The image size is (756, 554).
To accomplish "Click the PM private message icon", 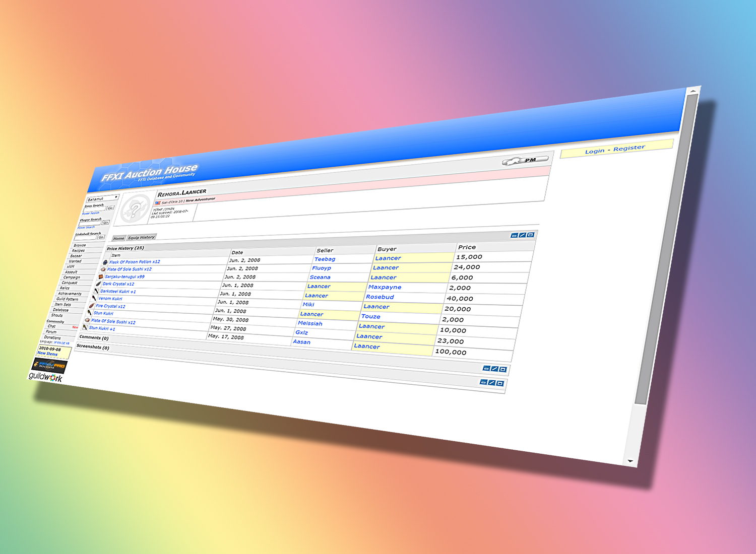I will pyautogui.click(x=525, y=161).
